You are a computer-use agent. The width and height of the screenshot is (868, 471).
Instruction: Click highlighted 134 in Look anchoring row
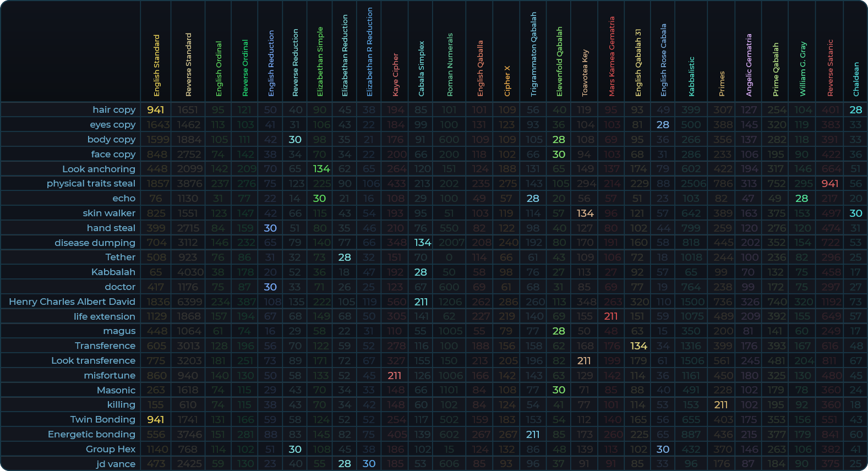click(321, 169)
